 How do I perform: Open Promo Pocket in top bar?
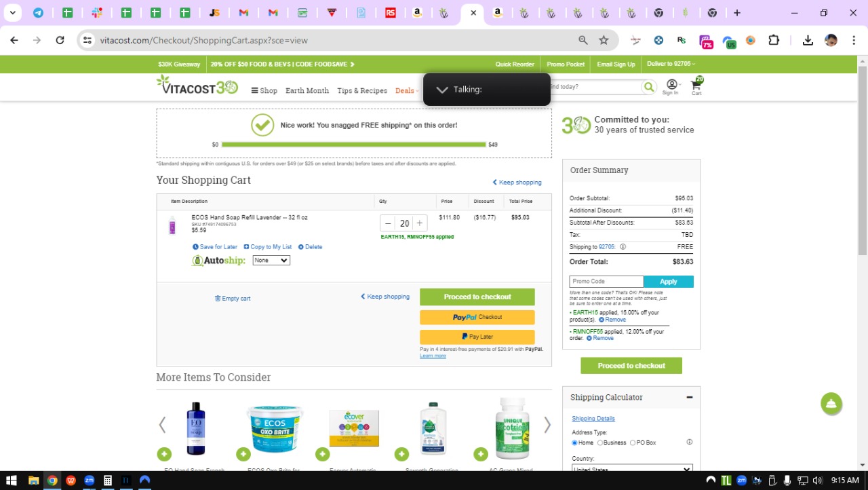[x=566, y=64]
